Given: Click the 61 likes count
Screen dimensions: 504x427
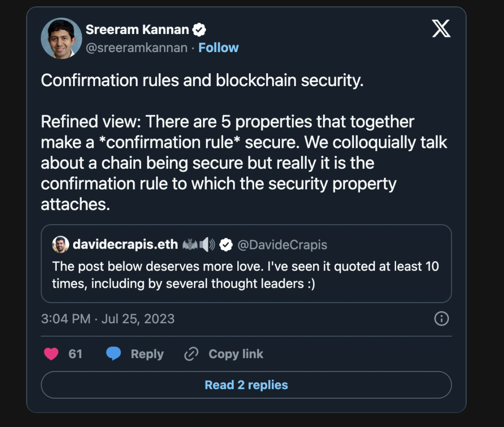Looking at the screenshot, I should (x=75, y=354).
